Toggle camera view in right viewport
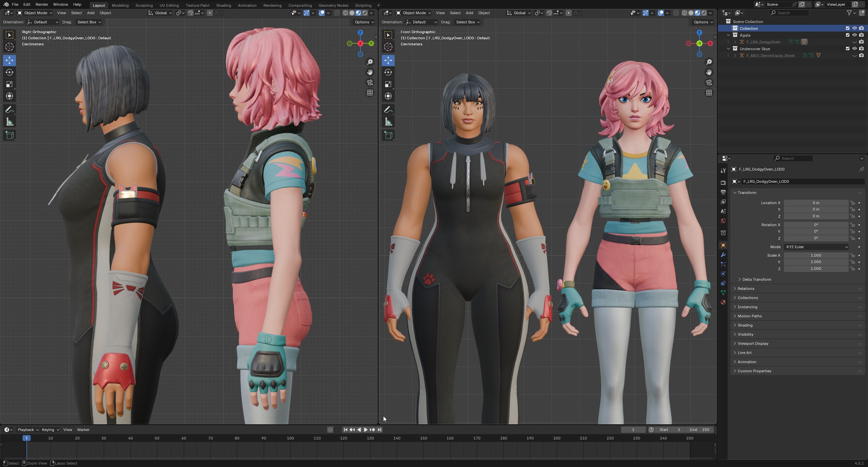This screenshot has height=467, width=868. click(x=709, y=82)
